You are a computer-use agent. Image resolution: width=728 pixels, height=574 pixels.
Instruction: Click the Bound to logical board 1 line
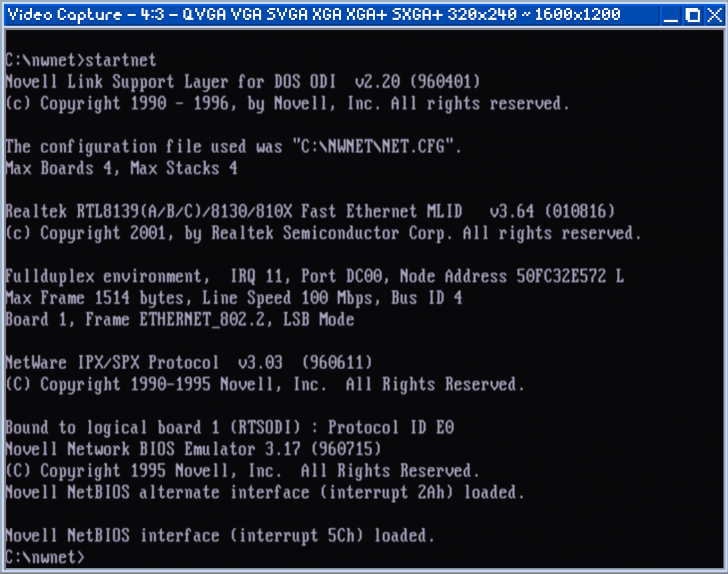click(x=230, y=428)
